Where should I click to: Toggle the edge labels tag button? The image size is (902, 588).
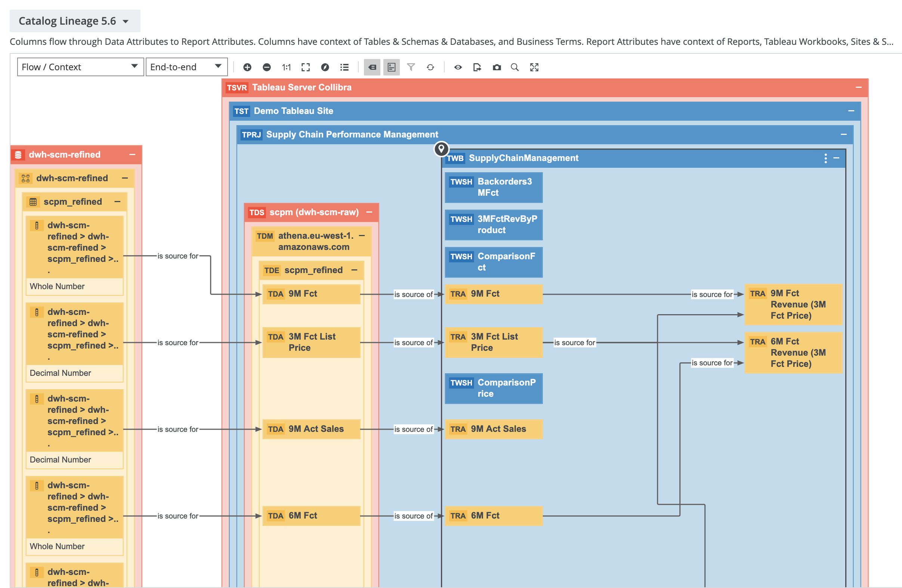372,67
